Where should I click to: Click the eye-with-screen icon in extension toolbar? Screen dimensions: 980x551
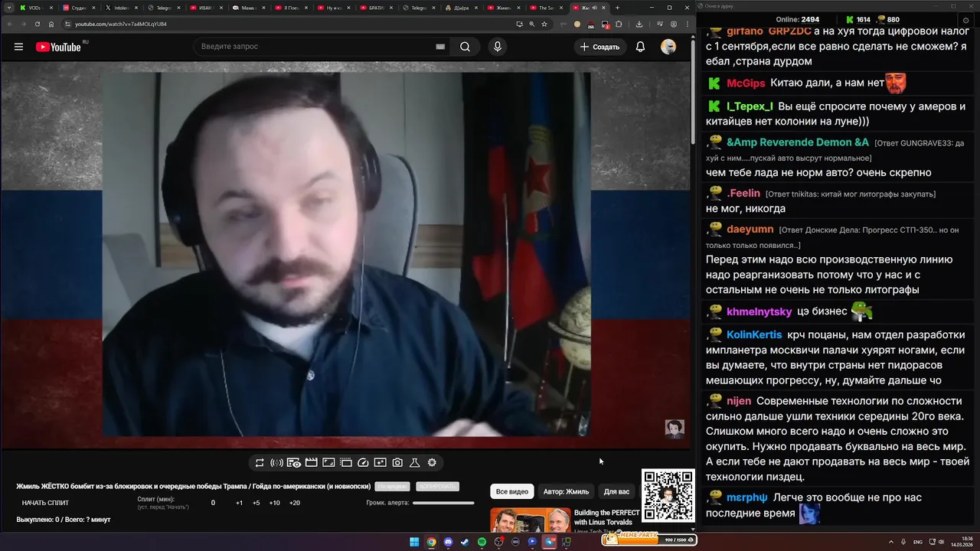294,462
